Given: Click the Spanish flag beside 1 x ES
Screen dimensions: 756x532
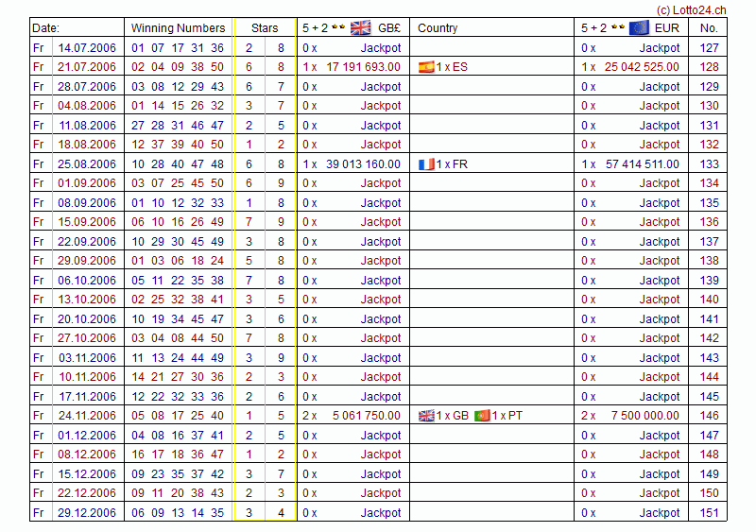Looking at the screenshot, I should [x=426, y=67].
